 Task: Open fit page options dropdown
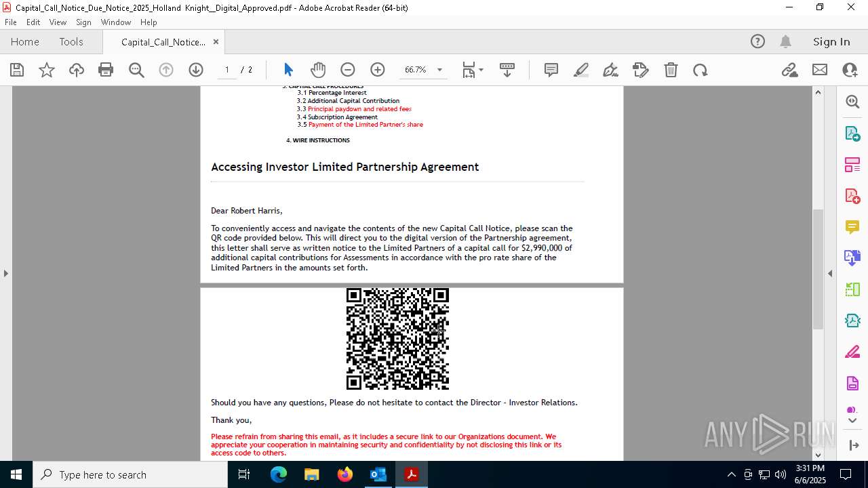473,70
